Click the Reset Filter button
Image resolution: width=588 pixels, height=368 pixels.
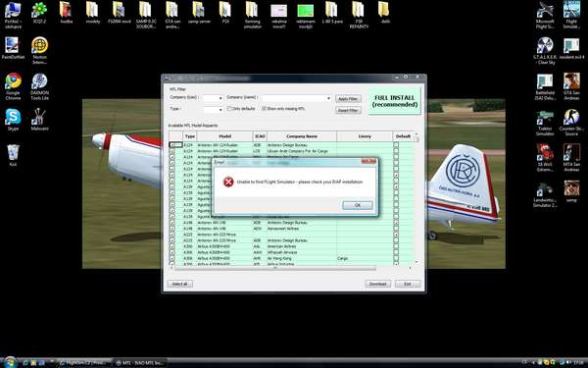(x=348, y=110)
